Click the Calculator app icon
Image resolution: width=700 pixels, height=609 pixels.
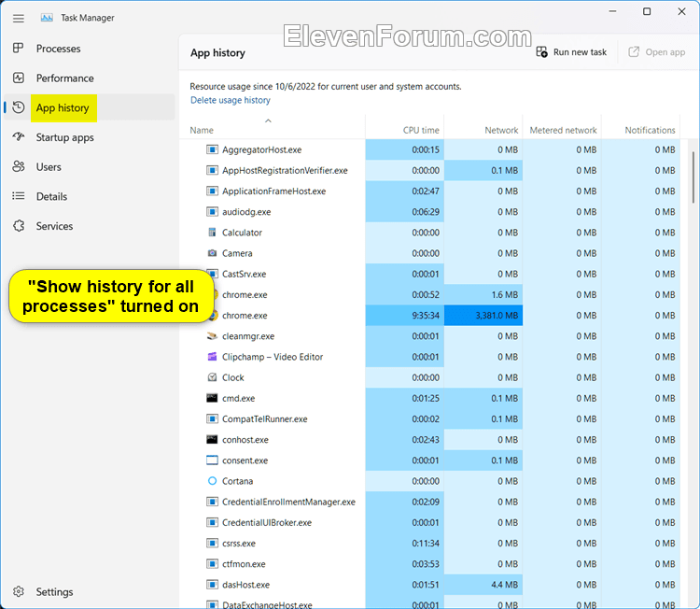pos(212,233)
